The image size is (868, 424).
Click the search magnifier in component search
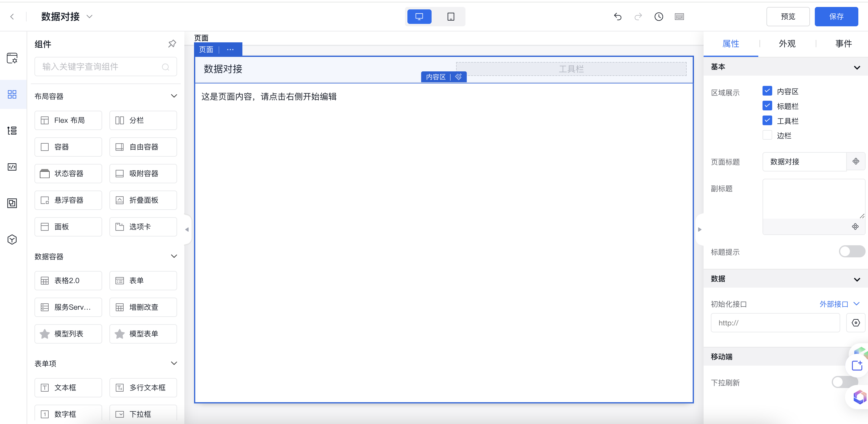click(x=165, y=67)
